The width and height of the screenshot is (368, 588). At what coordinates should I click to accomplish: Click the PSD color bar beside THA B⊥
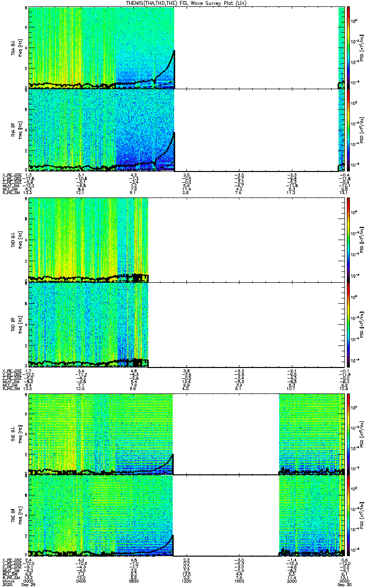pos(348,48)
